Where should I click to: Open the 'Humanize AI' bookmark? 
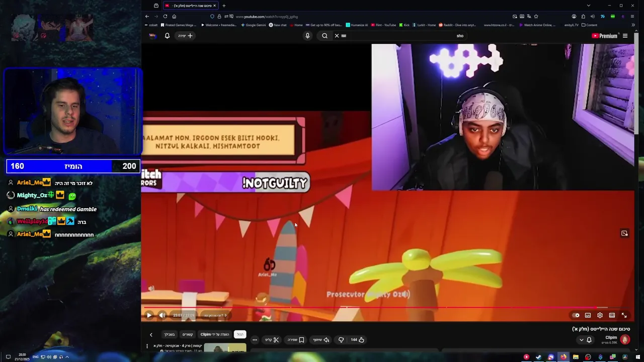357,25
